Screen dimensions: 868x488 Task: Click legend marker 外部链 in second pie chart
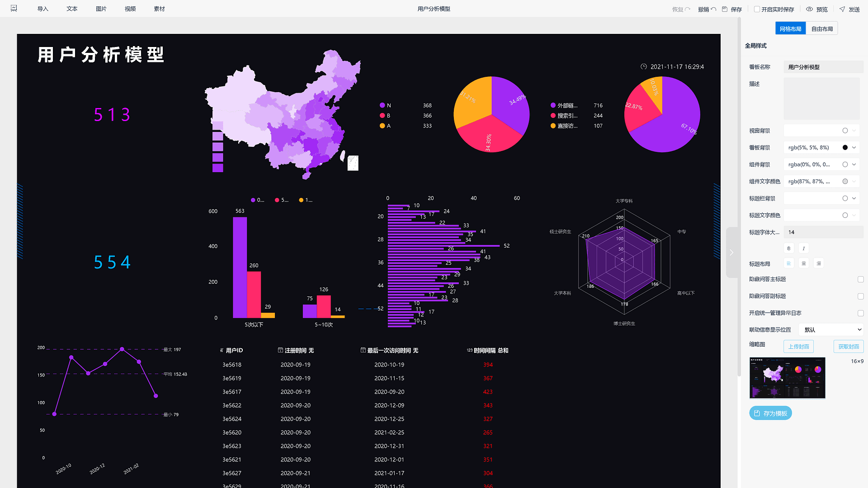tap(553, 105)
